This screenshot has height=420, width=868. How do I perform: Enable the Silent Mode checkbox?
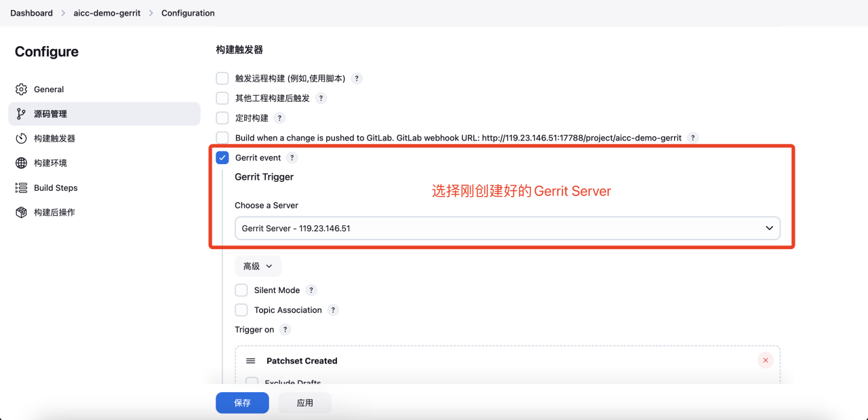pos(241,290)
